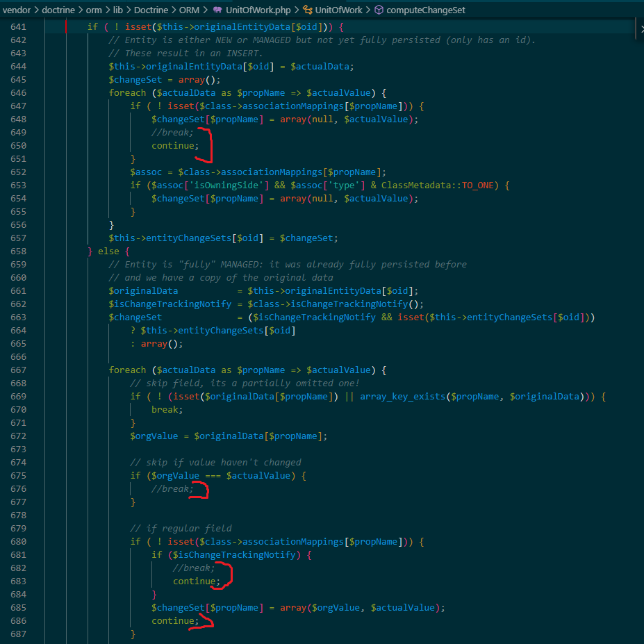Click "$isChangeTrackingNotify" on line 662
644x644 pixels.
170,304
